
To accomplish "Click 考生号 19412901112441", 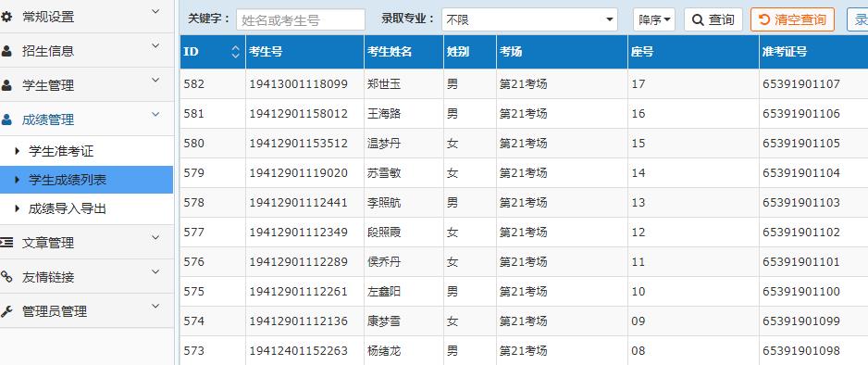I will pyautogui.click(x=298, y=203).
